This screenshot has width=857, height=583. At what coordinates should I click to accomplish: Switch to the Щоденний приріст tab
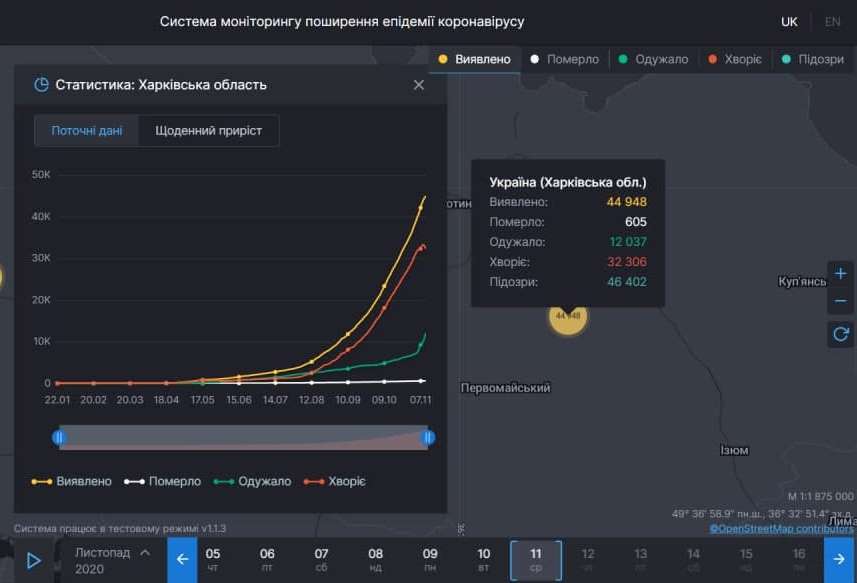coord(209,130)
